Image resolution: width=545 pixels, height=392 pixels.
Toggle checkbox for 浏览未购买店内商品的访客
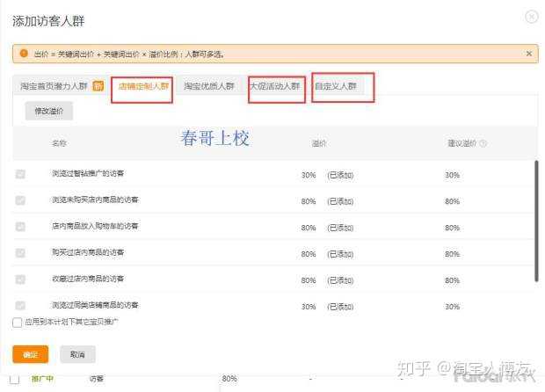click(x=20, y=200)
